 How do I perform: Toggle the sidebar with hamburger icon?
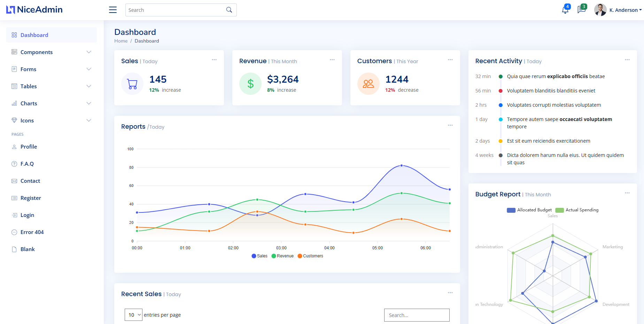coord(112,10)
